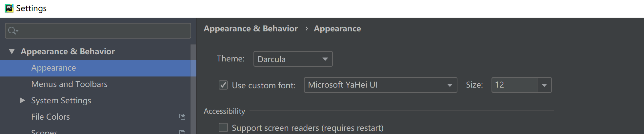Open the Theme dropdown showing Darcula
The height and width of the screenshot is (134, 644).
point(293,59)
